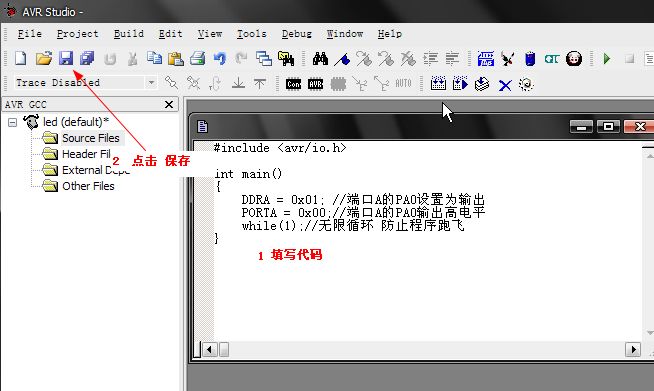Click the blue Undo arrow
This screenshot has width=654, height=391.
(x=220, y=58)
